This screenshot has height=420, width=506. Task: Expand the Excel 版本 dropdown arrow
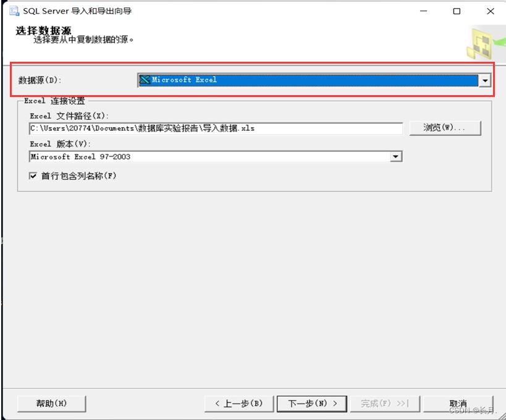click(395, 157)
